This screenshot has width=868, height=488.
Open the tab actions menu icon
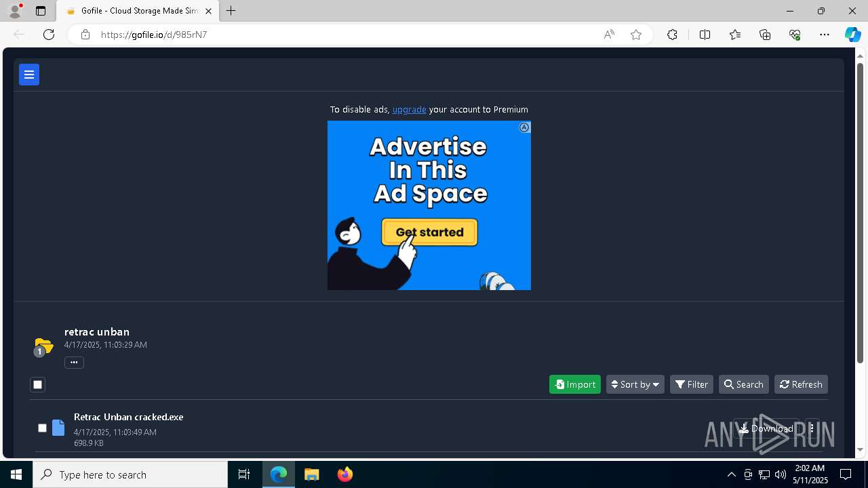pyautogui.click(x=41, y=11)
